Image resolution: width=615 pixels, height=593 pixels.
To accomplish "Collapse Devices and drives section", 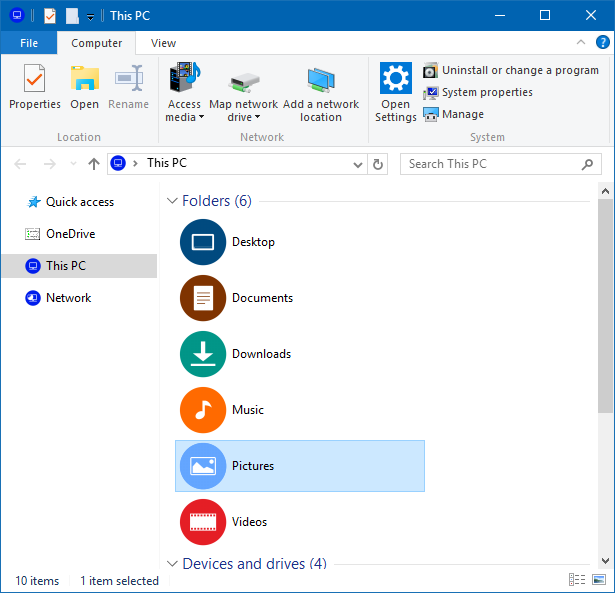I will coord(172,564).
